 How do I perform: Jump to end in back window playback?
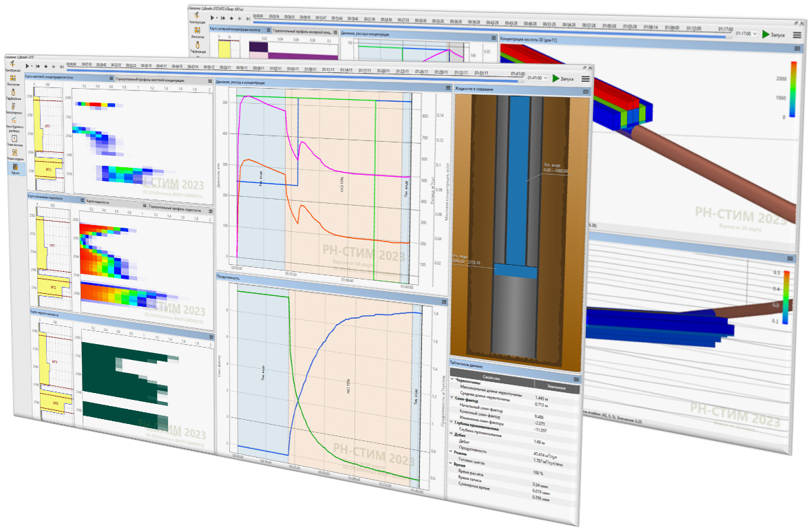tap(248, 19)
